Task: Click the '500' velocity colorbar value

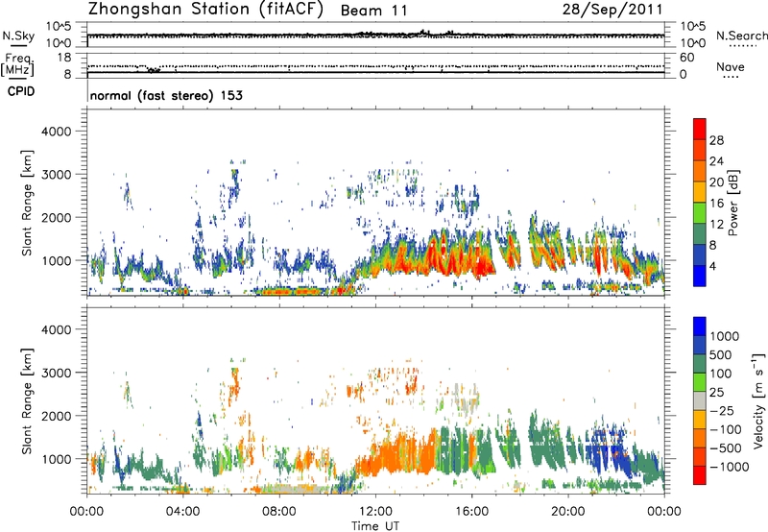Action: pos(721,355)
